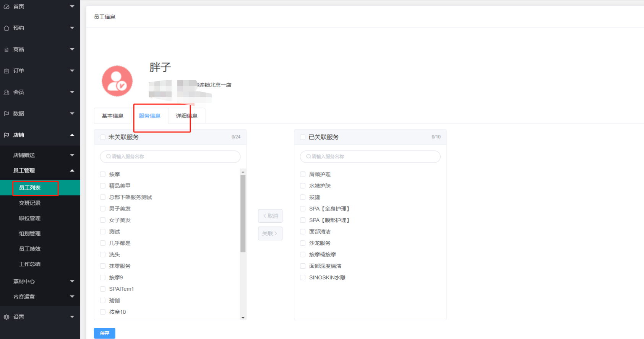Click the 沙龙服务 list entry
The image size is (644, 339).
coord(320,243)
